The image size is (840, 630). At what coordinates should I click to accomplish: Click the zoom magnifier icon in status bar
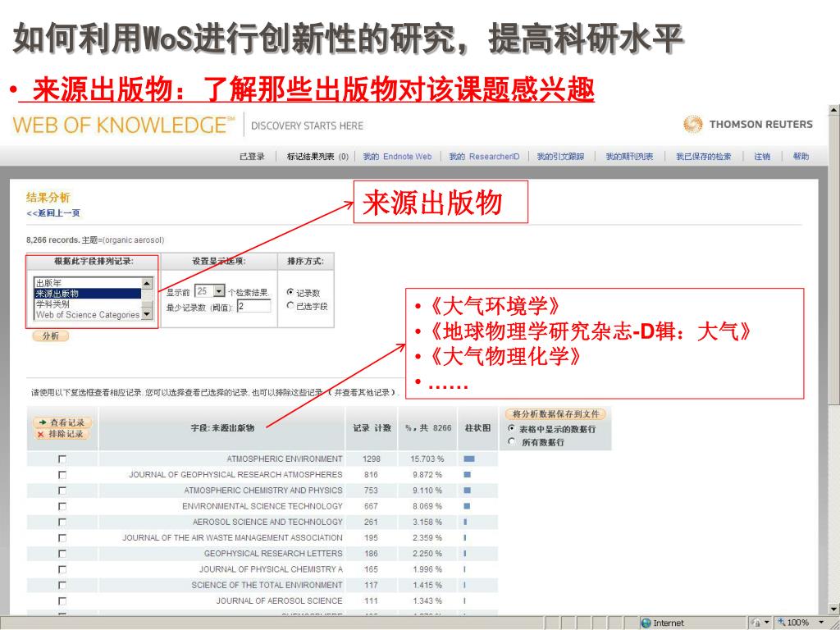781,623
